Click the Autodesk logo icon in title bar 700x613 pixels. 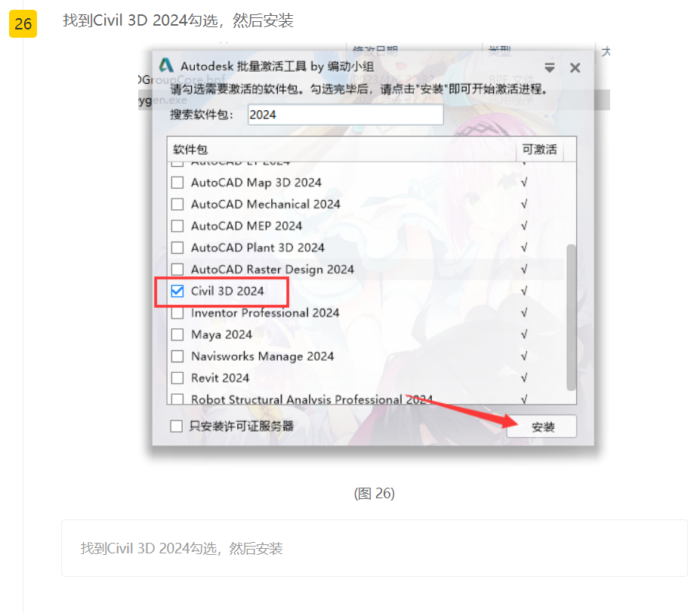[166, 66]
